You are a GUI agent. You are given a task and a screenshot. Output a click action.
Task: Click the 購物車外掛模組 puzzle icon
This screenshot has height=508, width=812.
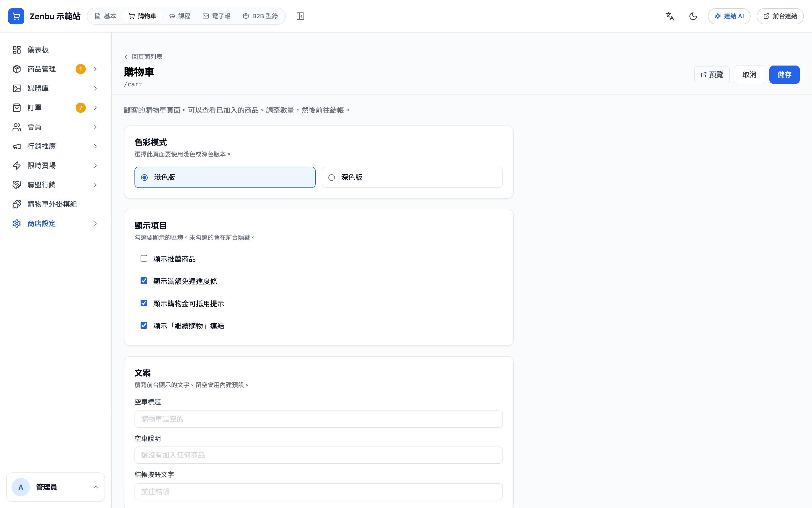17,204
